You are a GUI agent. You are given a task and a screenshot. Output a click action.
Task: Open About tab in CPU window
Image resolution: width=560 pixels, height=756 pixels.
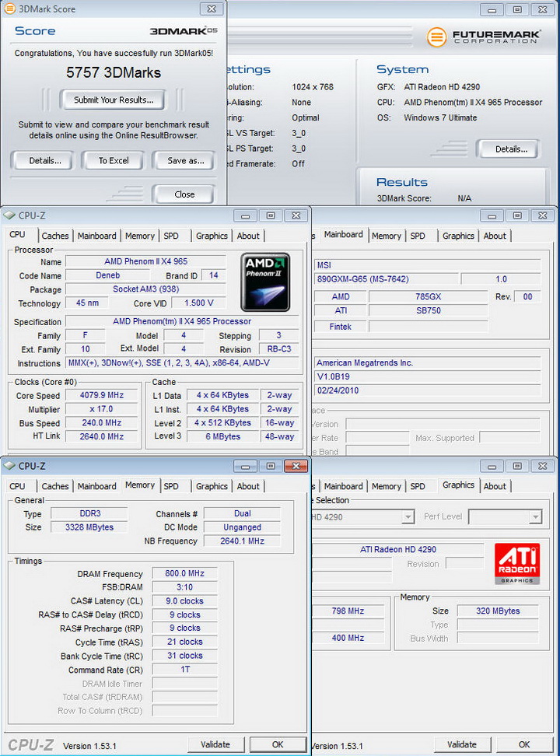point(248,236)
